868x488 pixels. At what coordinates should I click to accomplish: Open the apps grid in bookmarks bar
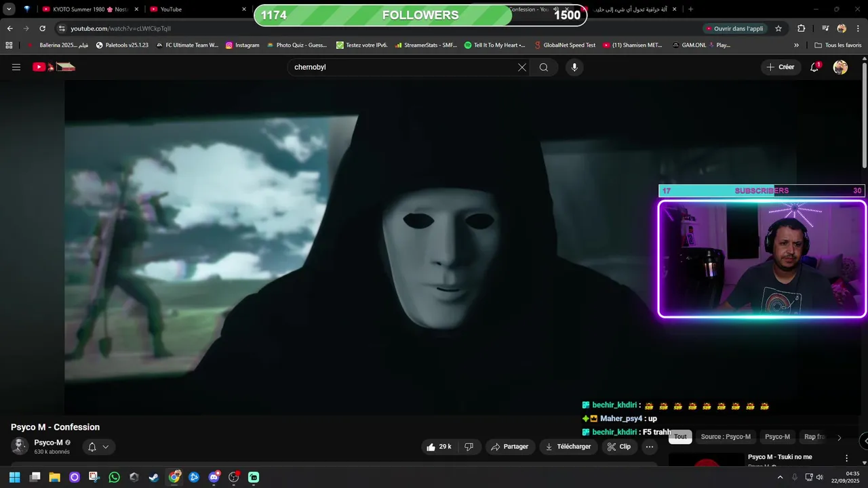(x=9, y=45)
